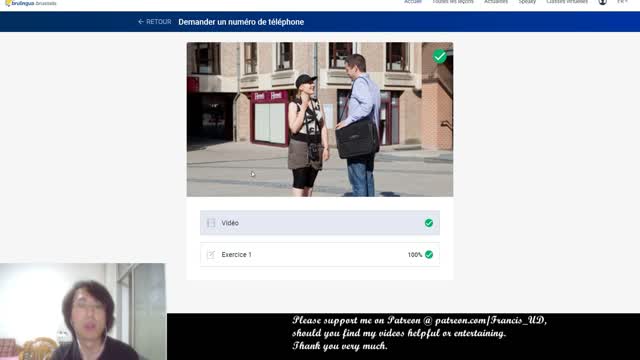Open the Classes virtuelles menu item

[x=567, y=2]
